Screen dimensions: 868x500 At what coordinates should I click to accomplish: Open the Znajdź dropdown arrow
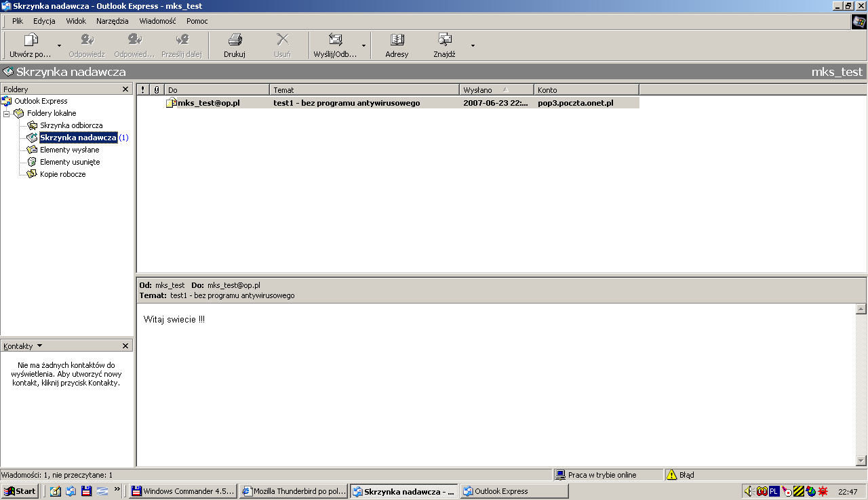pos(473,45)
